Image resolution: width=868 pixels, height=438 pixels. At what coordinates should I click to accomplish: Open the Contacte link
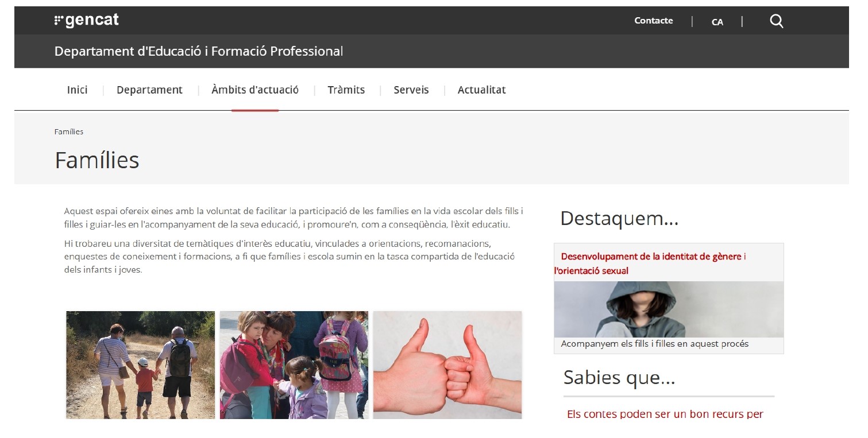(653, 21)
